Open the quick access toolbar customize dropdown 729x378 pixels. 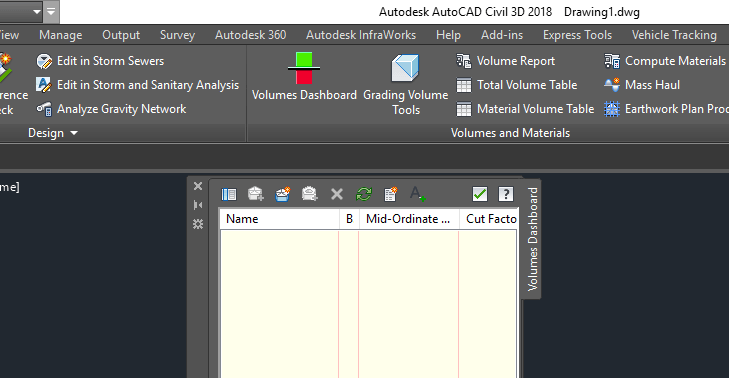[x=51, y=12]
